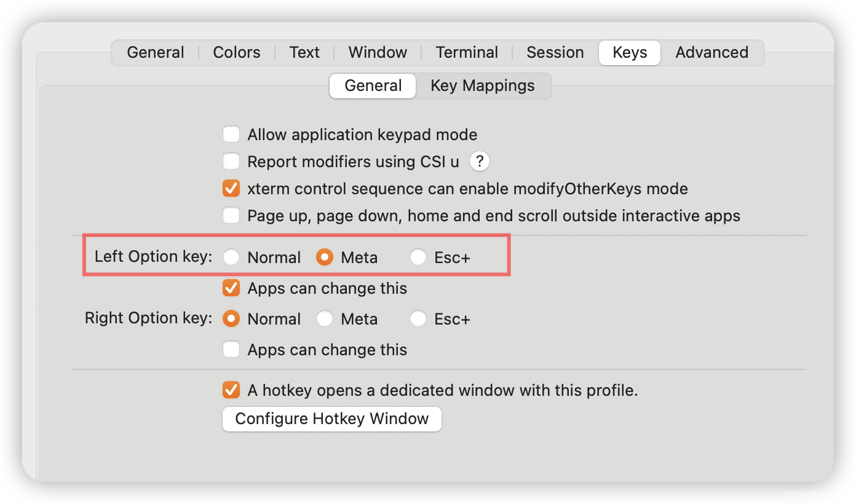856x504 pixels.
Task: Select Normal for the Left Option key
Action: [x=231, y=257]
